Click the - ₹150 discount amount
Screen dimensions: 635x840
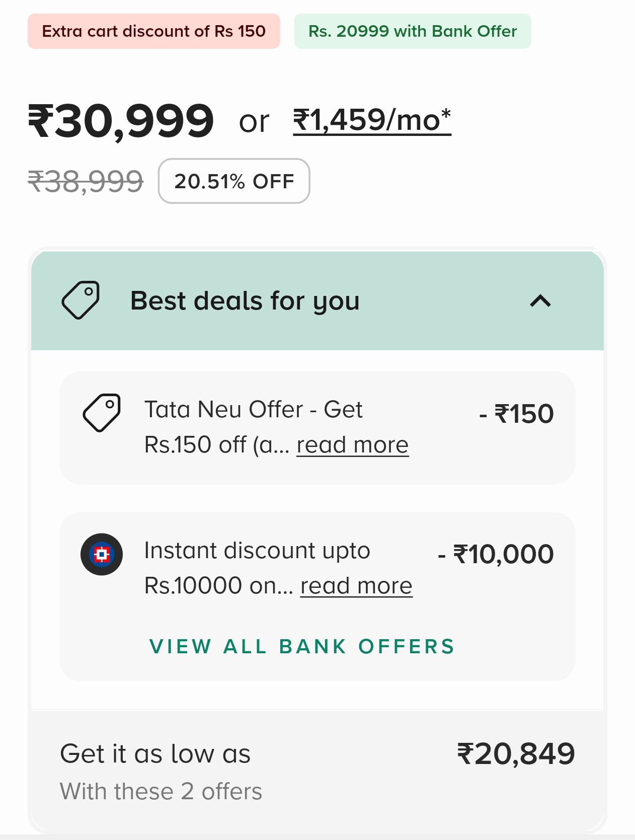516,414
